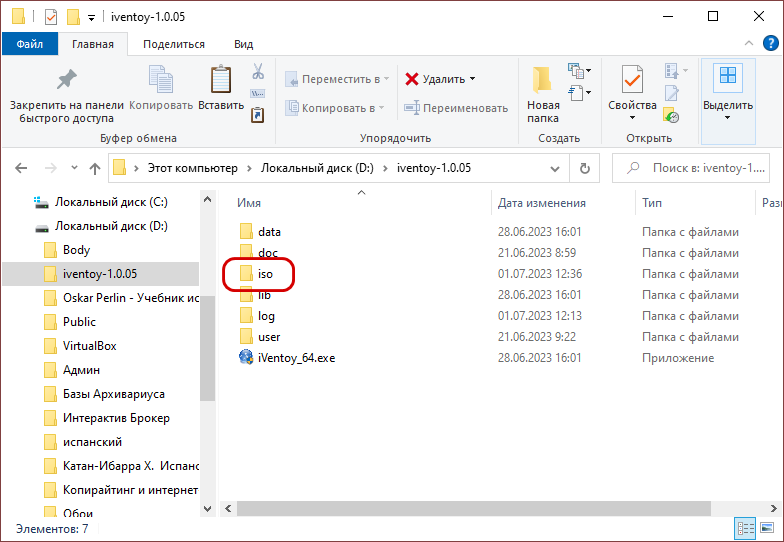Click Этот компьютер in breadcrumb

[x=192, y=168]
